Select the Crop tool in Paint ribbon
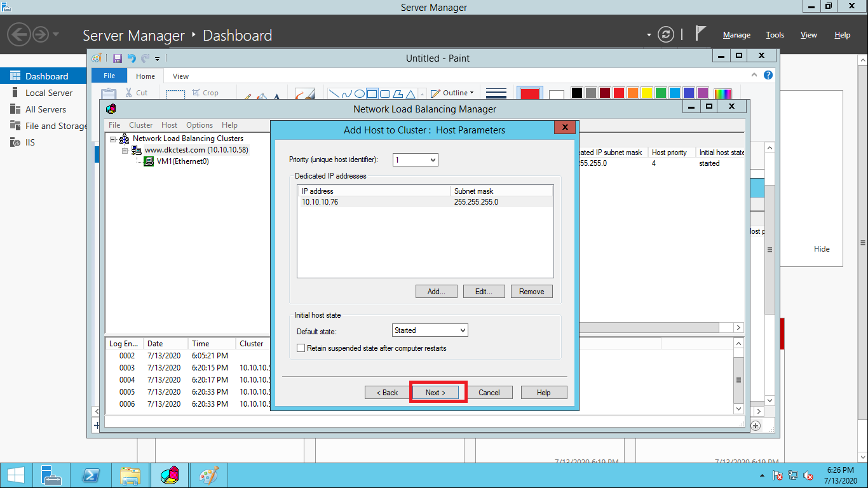868x488 pixels. tap(205, 93)
